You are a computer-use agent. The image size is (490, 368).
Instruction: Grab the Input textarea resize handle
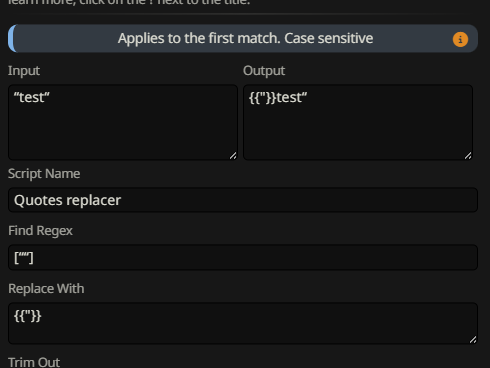(233, 155)
